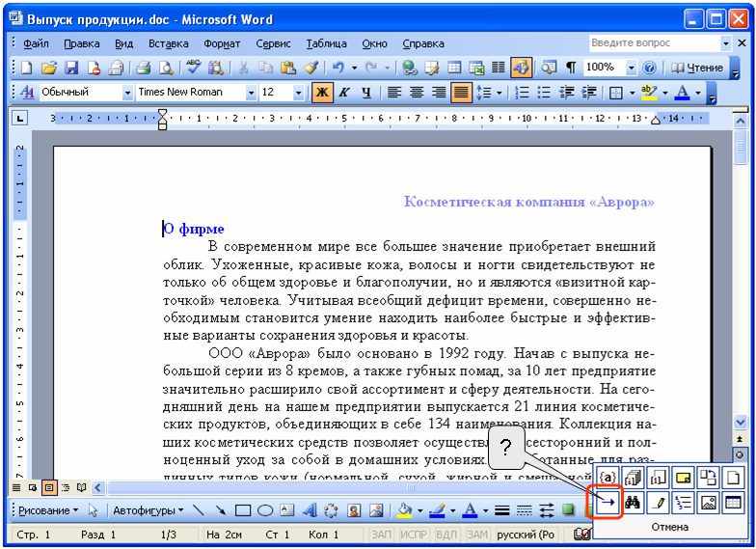This screenshot has width=756, height=549.
Task: Insert a table from the standard toolbar
Action: (453, 68)
